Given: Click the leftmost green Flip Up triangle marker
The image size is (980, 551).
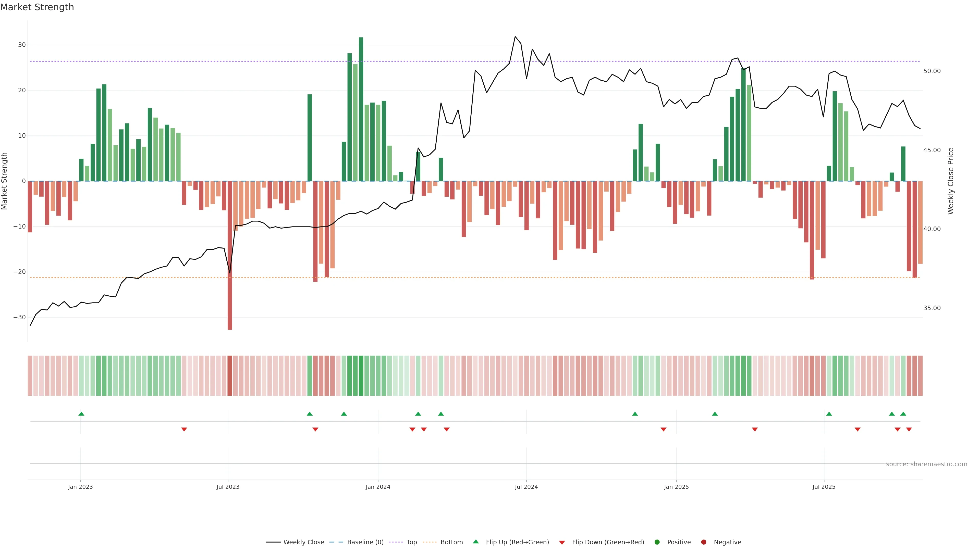Looking at the screenshot, I should coord(81,414).
